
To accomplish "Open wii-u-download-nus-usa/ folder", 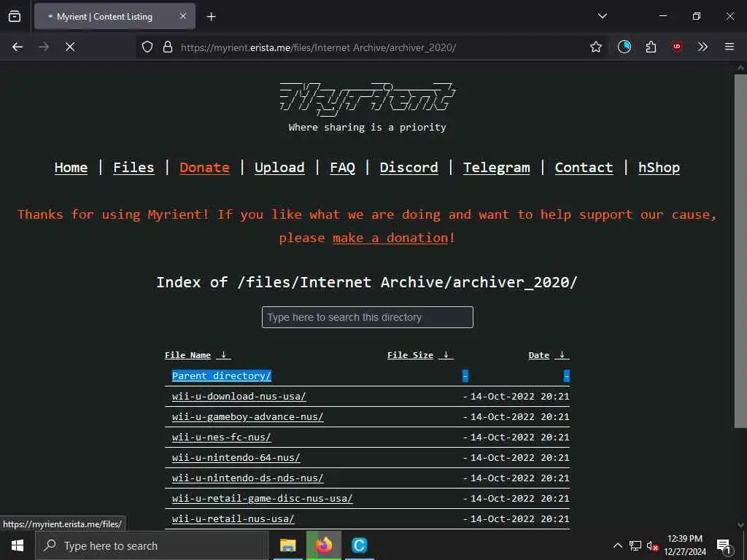I will click(x=239, y=396).
